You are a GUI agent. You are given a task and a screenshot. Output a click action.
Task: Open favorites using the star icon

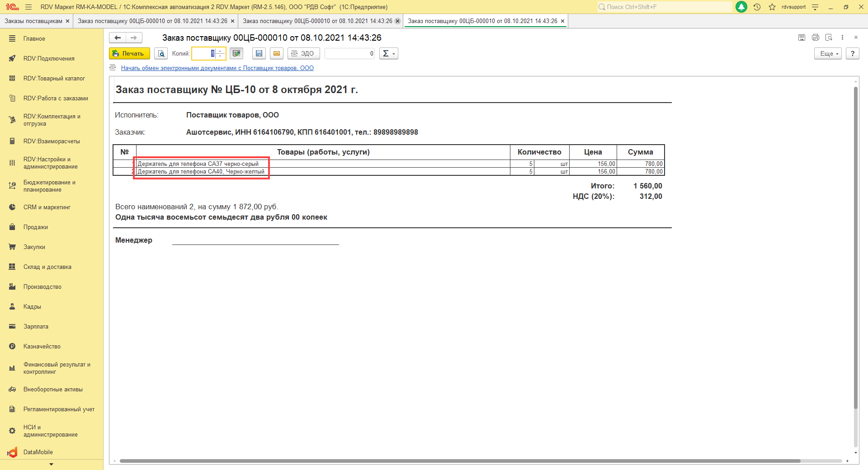(x=772, y=7)
